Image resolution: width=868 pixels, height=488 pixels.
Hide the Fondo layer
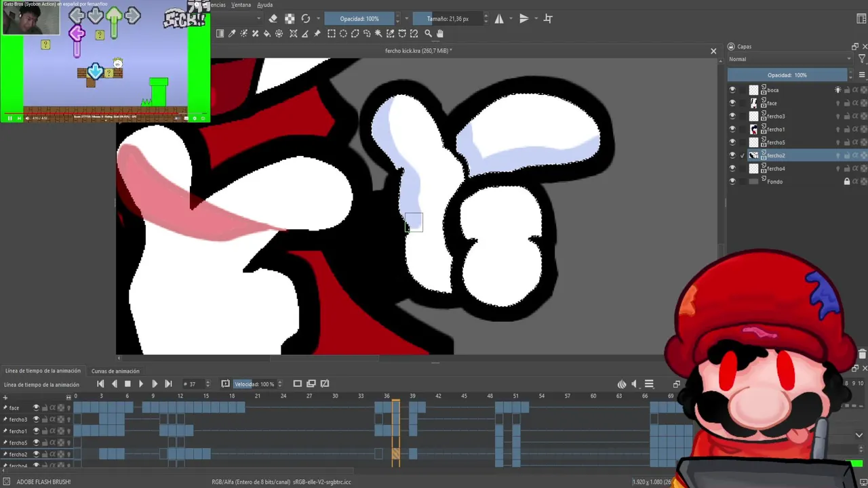coord(732,182)
